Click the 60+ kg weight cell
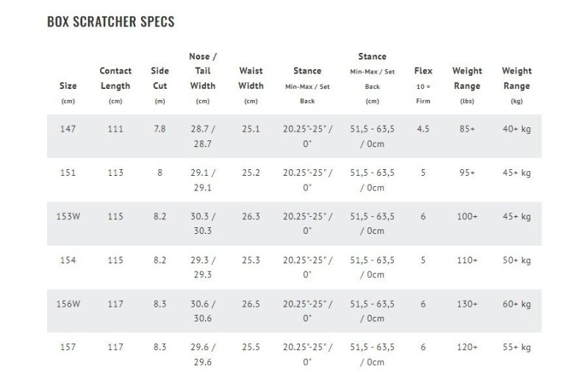This screenshot has width=588, height=392. pyautogui.click(x=517, y=304)
